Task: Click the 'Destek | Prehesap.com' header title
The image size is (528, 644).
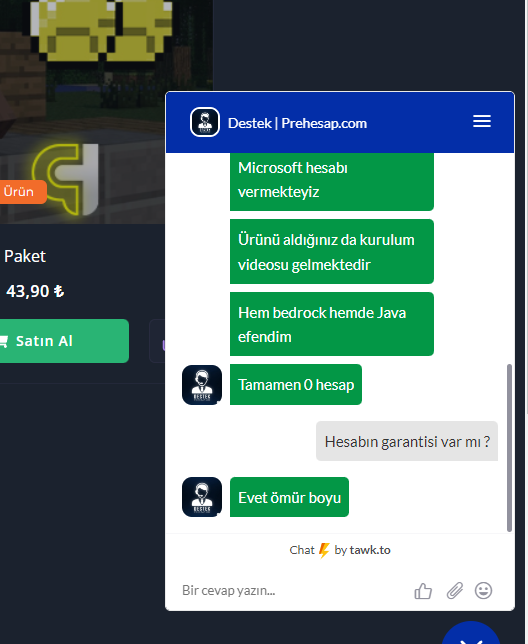Action: click(x=297, y=123)
